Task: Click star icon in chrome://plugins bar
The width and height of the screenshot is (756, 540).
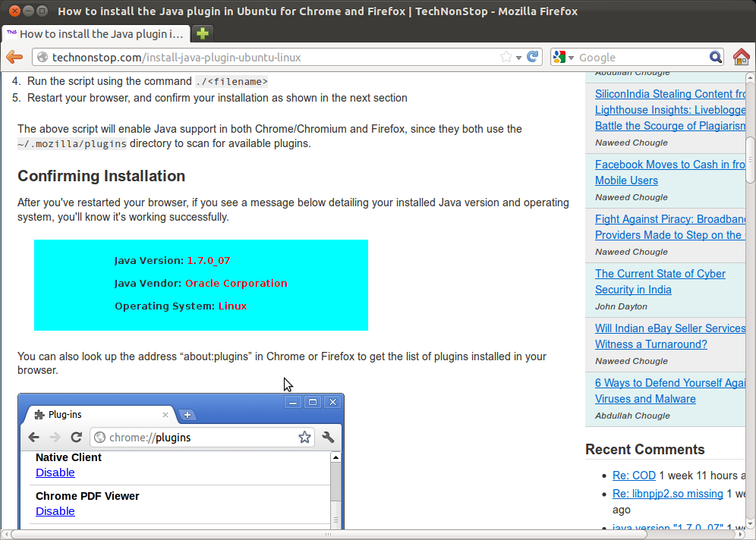Action: tap(304, 438)
